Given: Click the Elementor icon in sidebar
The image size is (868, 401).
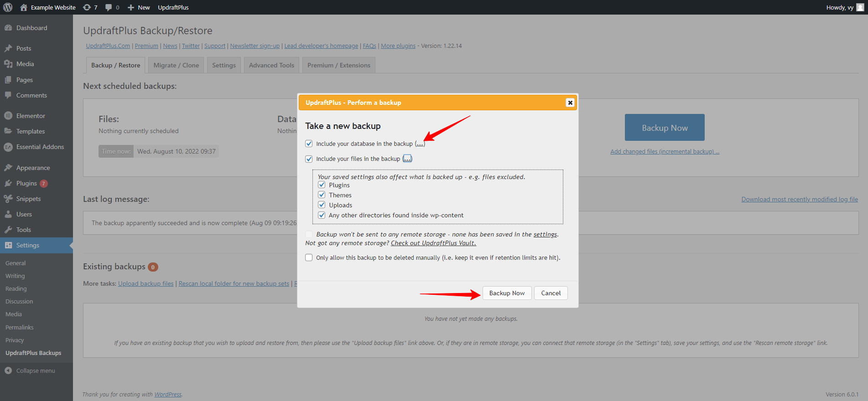Looking at the screenshot, I should click(x=8, y=116).
